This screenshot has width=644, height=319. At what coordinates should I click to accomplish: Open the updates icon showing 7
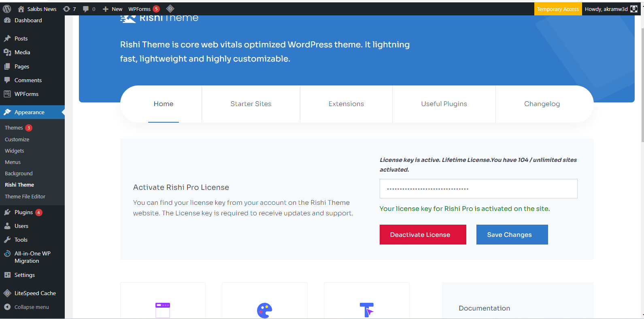pyautogui.click(x=67, y=9)
